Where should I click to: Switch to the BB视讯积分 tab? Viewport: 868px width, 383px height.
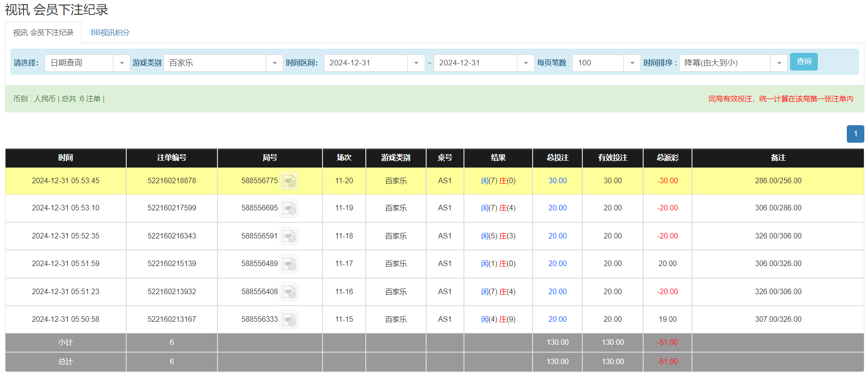click(x=110, y=33)
